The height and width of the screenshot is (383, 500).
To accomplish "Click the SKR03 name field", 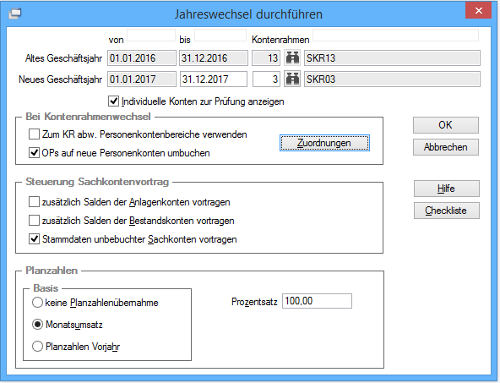I will (x=392, y=79).
